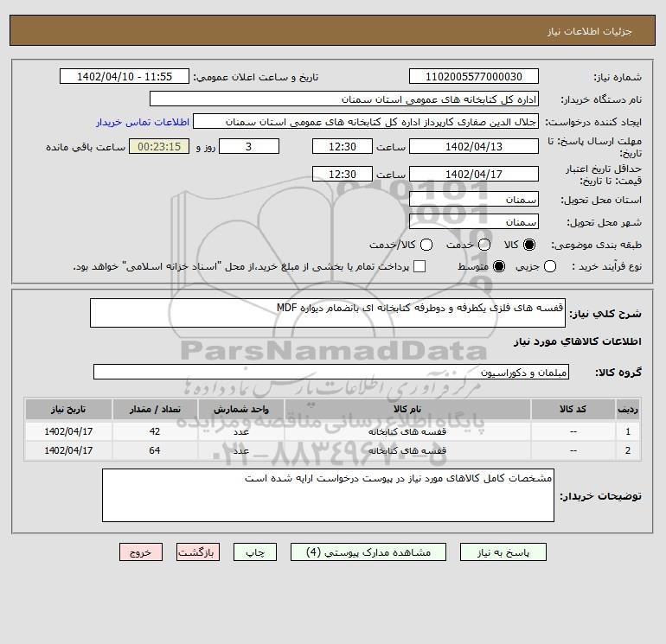
Task: Click the نام کالا column header
Action: tap(407, 409)
